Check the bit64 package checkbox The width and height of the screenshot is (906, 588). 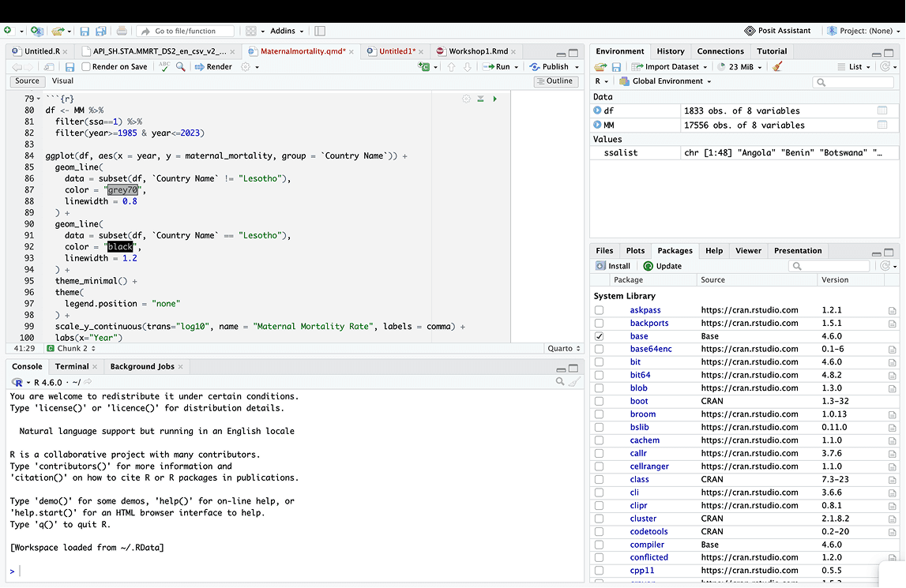[600, 376]
